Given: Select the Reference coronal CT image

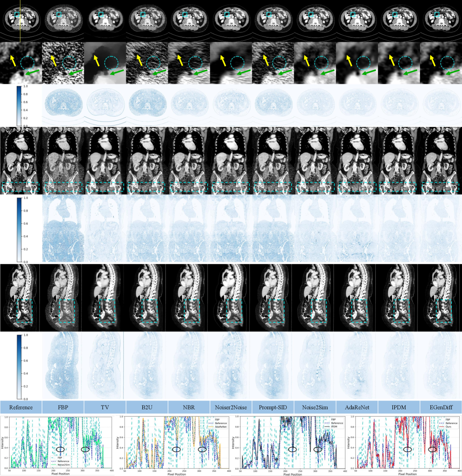Looking at the screenshot, I should pos(21,161).
